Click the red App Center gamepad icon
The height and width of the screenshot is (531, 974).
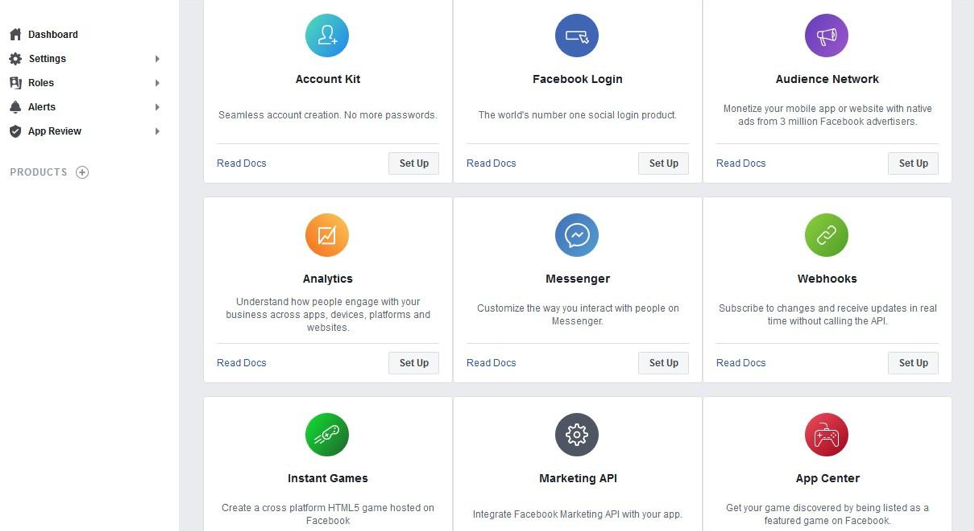point(826,435)
